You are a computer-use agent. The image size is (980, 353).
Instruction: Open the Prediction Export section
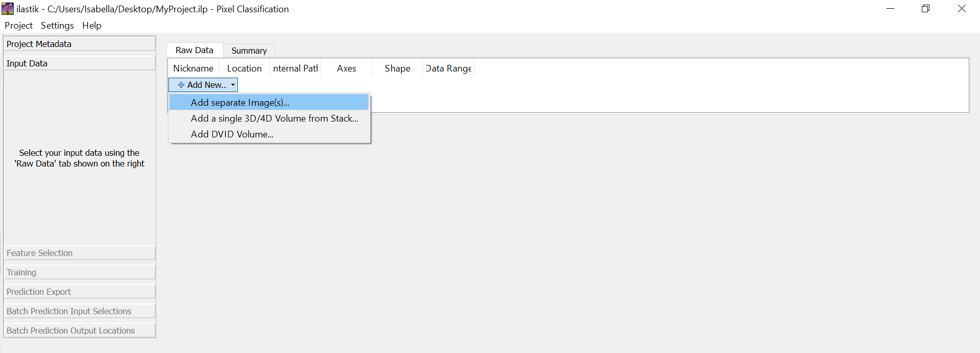[80, 292]
